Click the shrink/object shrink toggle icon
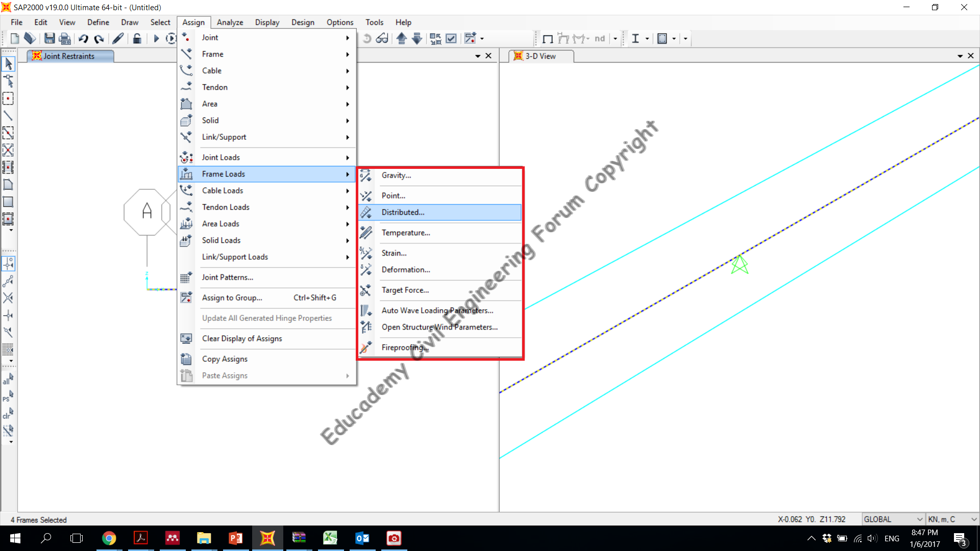980x551 pixels. coord(435,38)
